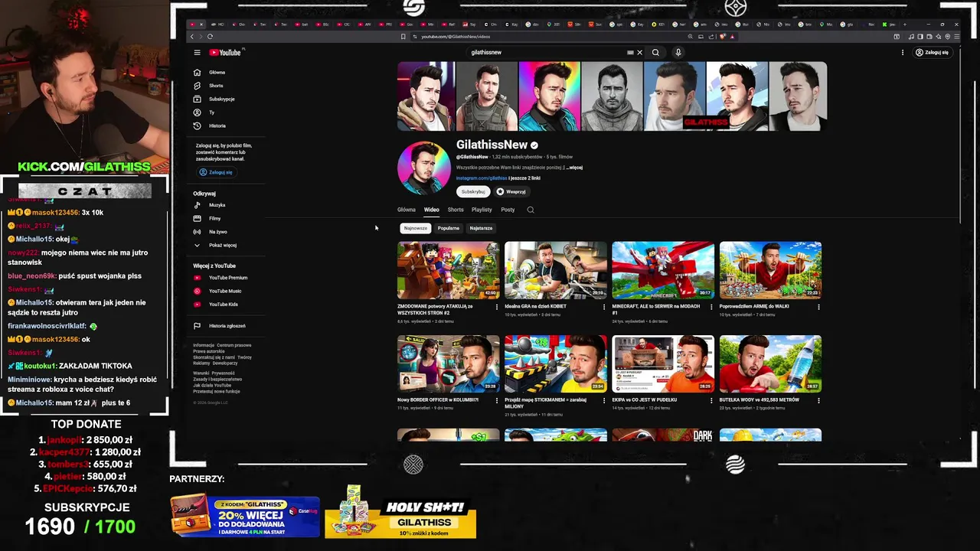
Task: Click the BUTELKA WODY vs 492,583 METRÓW title
Action: pos(759,399)
